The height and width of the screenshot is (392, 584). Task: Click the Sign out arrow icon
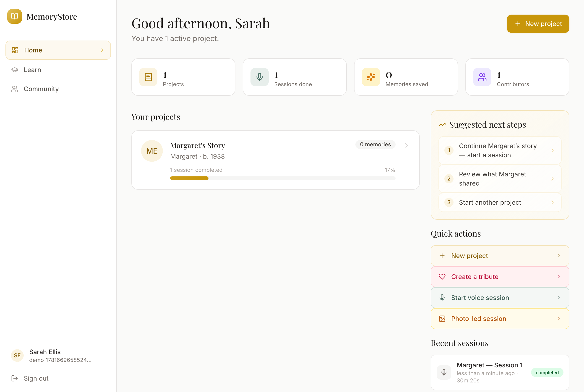pyautogui.click(x=15, y=378)
